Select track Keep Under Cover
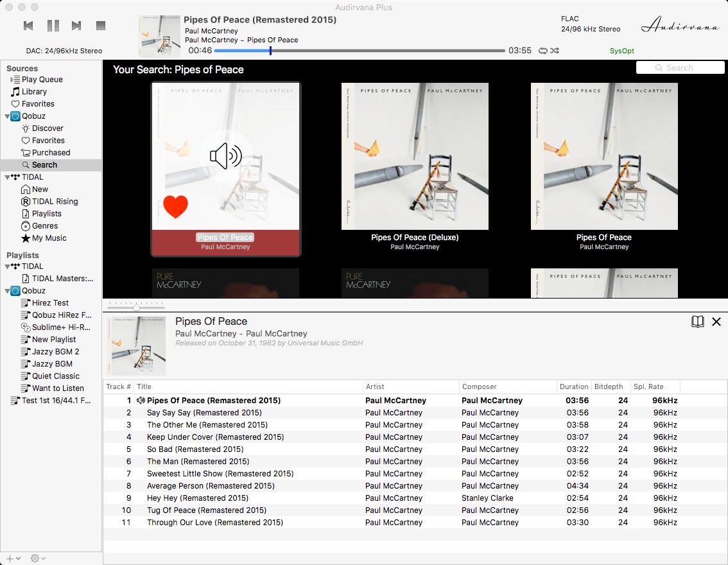Viewport: 728px width, 565px height. 415,437
